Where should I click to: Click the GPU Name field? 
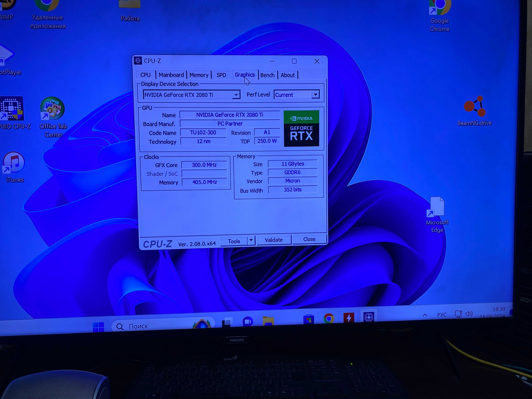(x=230, y=115)
